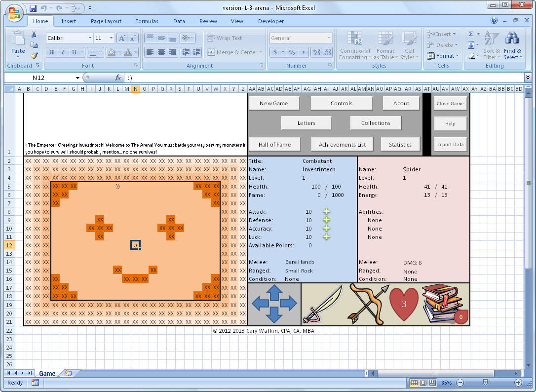Start a New Game
The height and width of the screenshot is (392, 536).
pyautogui.click(x=274, y=103)
